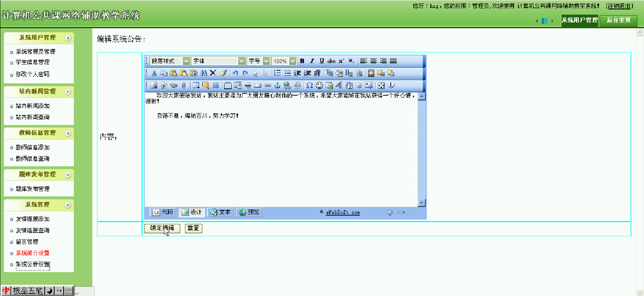
Task: Switch to the 设计 design view tab
Action: tap(192, 212)
